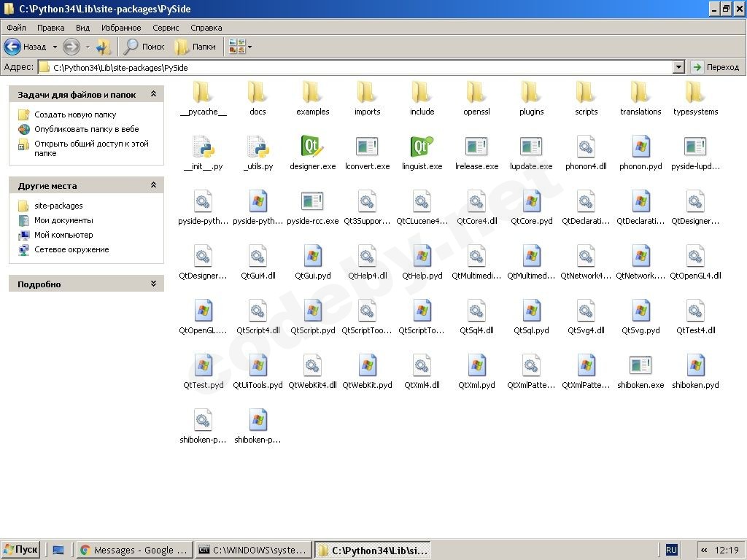The image size is (747, 560).
Task: Collapse the file and folder tasks panel
Action: point(153,94)
